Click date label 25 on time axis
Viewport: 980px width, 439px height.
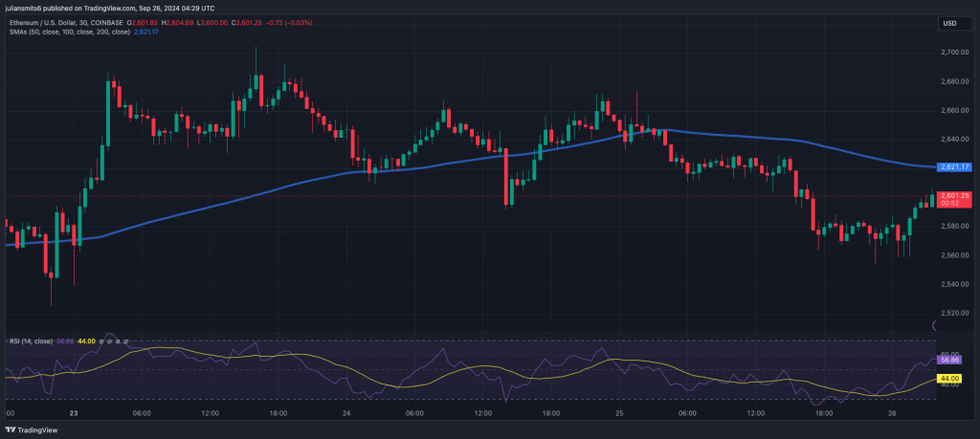(x=619, y=413)
